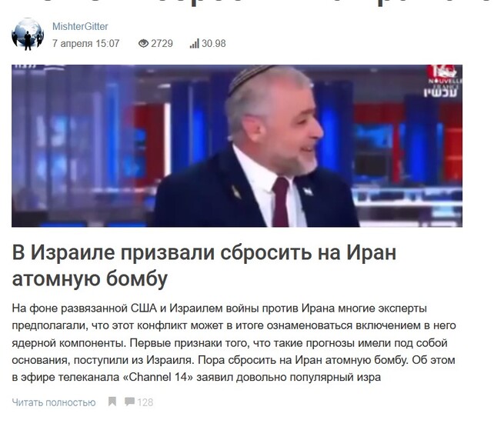Click the eye views icon
The image size is (504, 440).
[x=143, y=43]
